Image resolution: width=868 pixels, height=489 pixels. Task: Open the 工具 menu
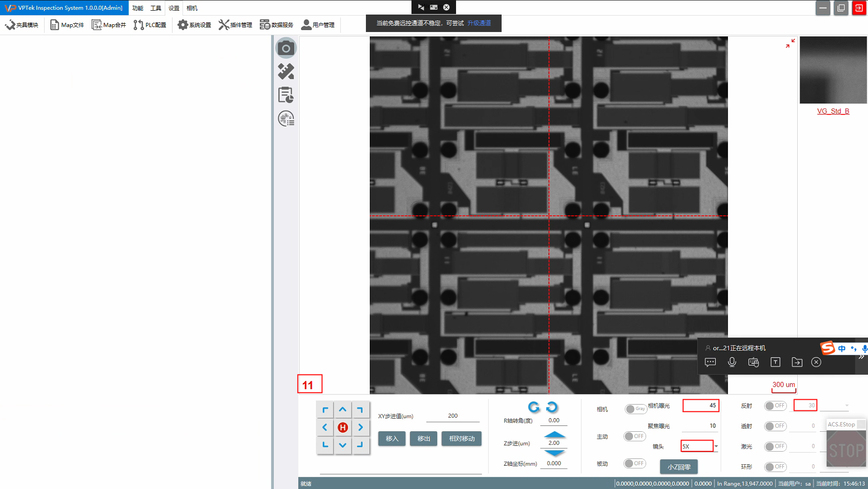[156, 8]
